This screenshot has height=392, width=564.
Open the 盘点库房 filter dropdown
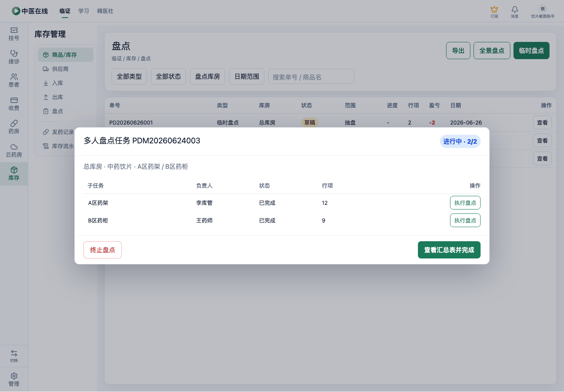[208, 76]
